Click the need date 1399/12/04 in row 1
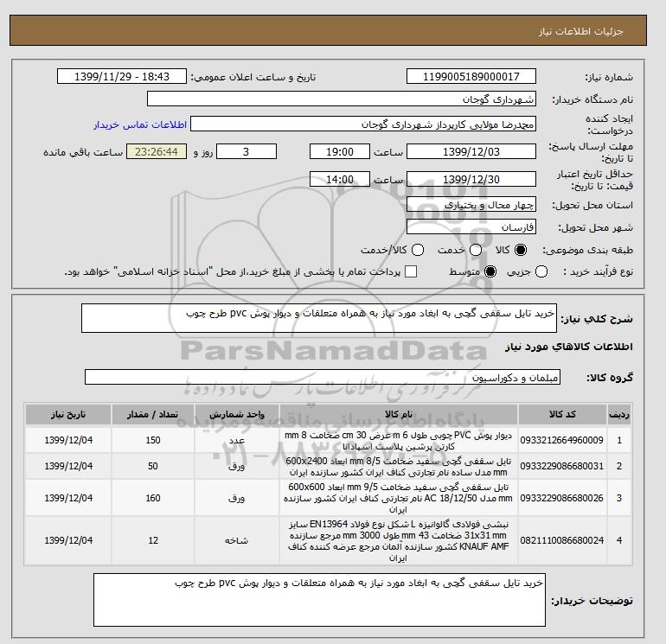Image resolution: width=666 pixels, height=644 pixels. pyautogui.click(x=68, y=440)
